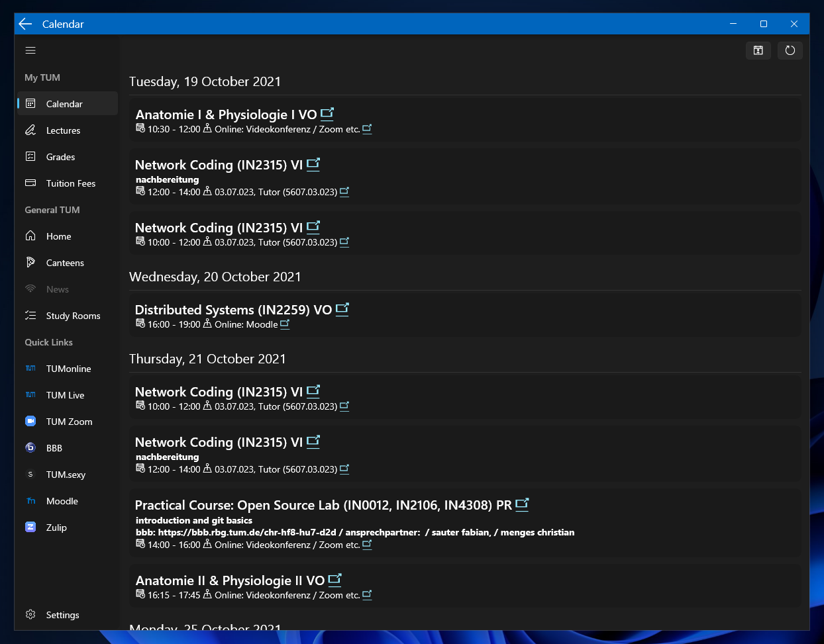The width and height of the screenshot is (824, 644).
Task: Click the bbb.rbg.tum.de meeting URL text
Action: click(246, 532)
